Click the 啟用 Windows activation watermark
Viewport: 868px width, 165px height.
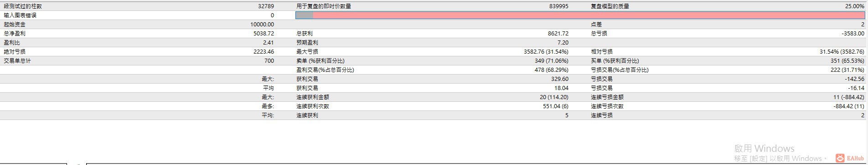click(764, 149)
